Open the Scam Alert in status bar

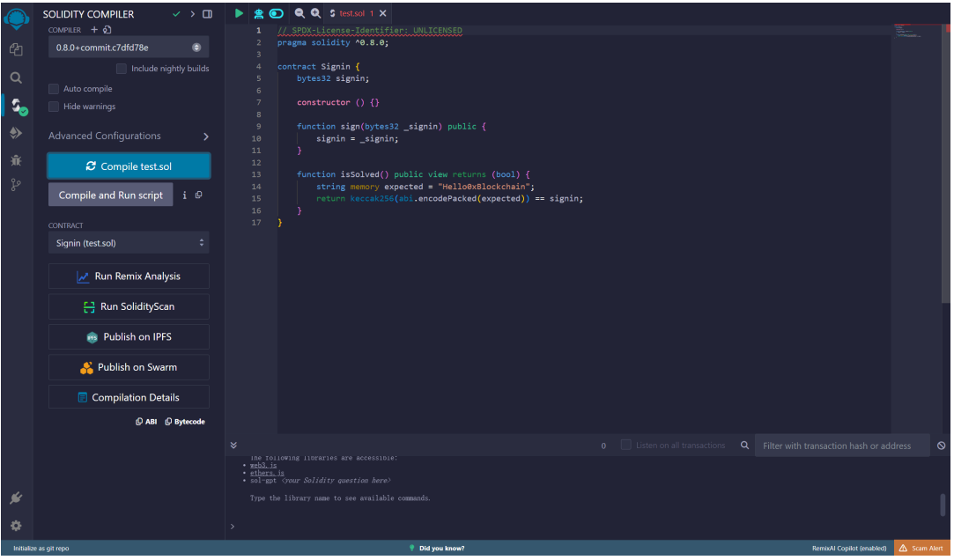921,549
